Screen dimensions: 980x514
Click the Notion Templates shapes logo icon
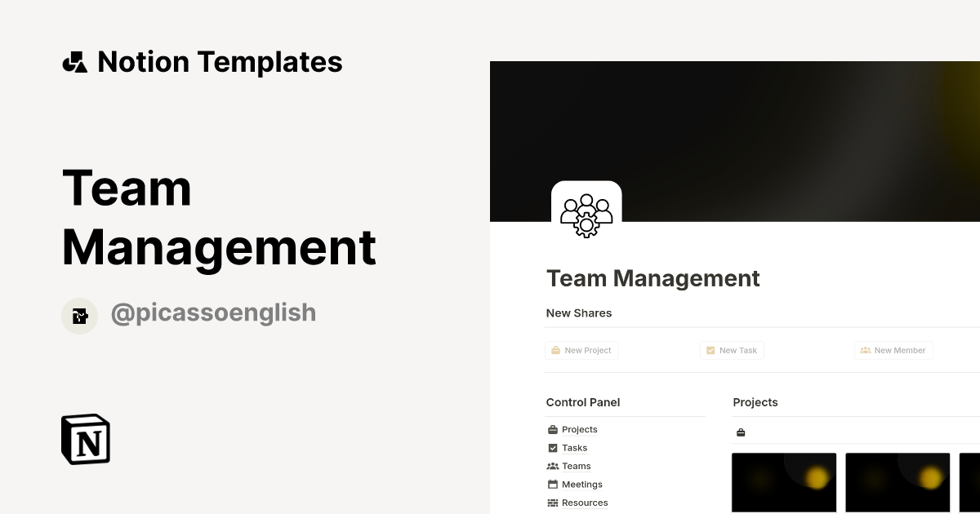coord(74,61)
